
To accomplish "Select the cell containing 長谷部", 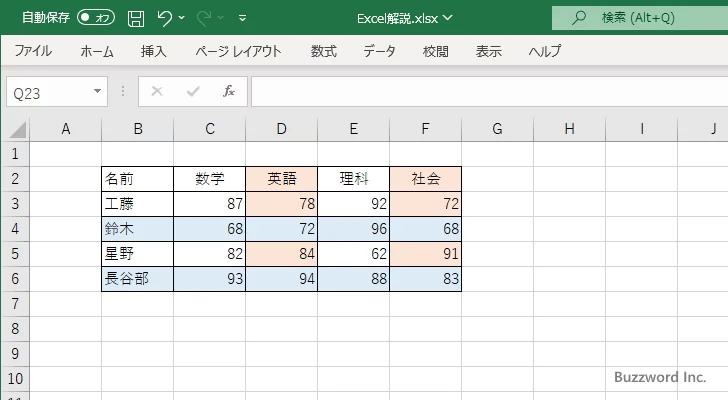I will click(x=137, y=279).
